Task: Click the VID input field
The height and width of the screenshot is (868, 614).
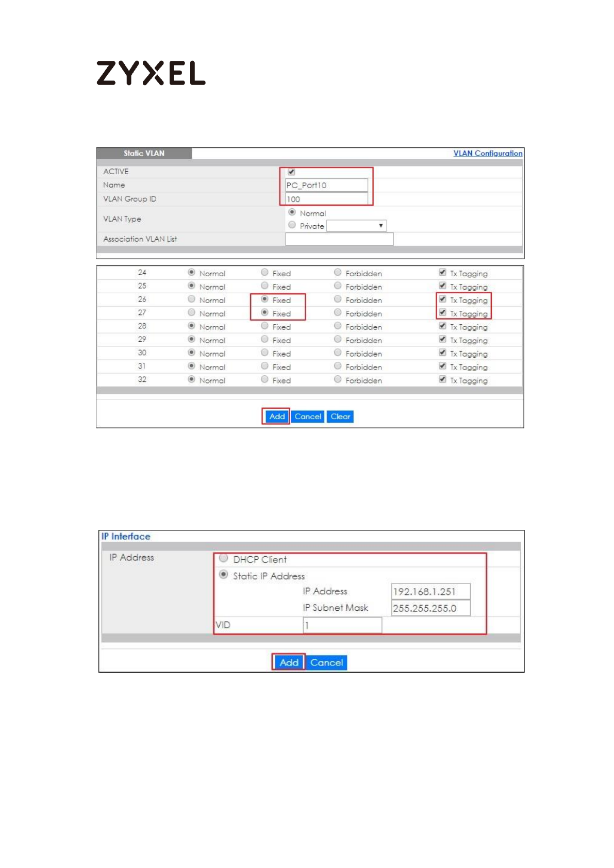Action: pos(342,625)
